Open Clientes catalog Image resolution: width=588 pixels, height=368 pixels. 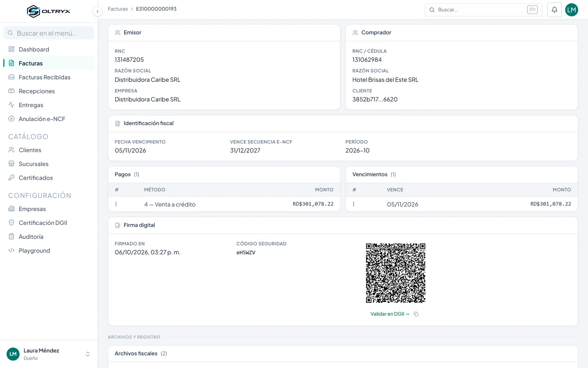[x=49, y=150]
